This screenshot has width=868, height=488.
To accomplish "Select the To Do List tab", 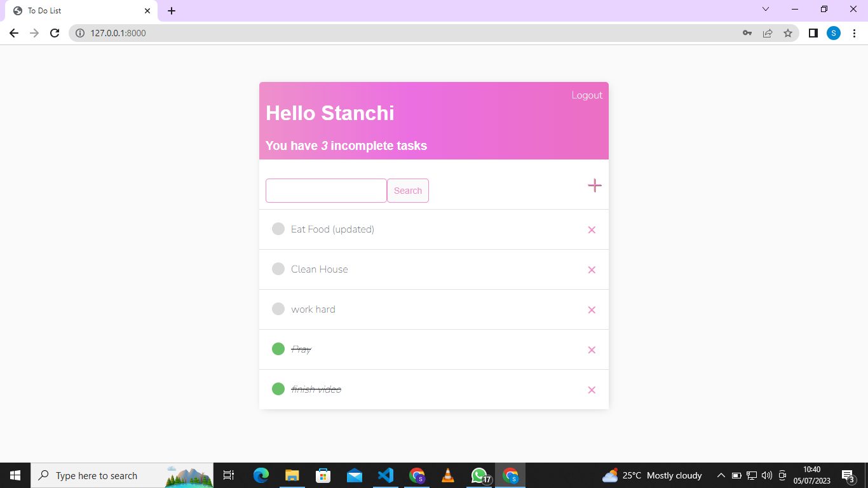I will tap(80, 11).
